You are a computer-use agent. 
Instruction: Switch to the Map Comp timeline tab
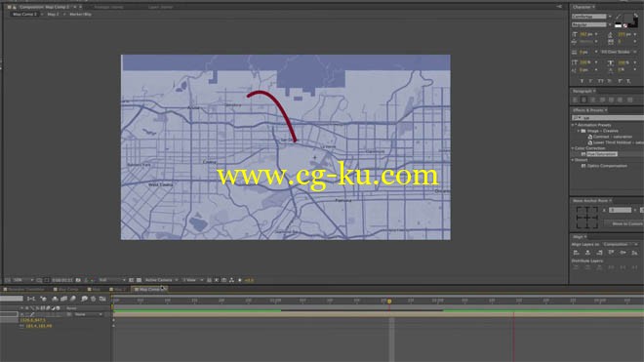[67, 289]
